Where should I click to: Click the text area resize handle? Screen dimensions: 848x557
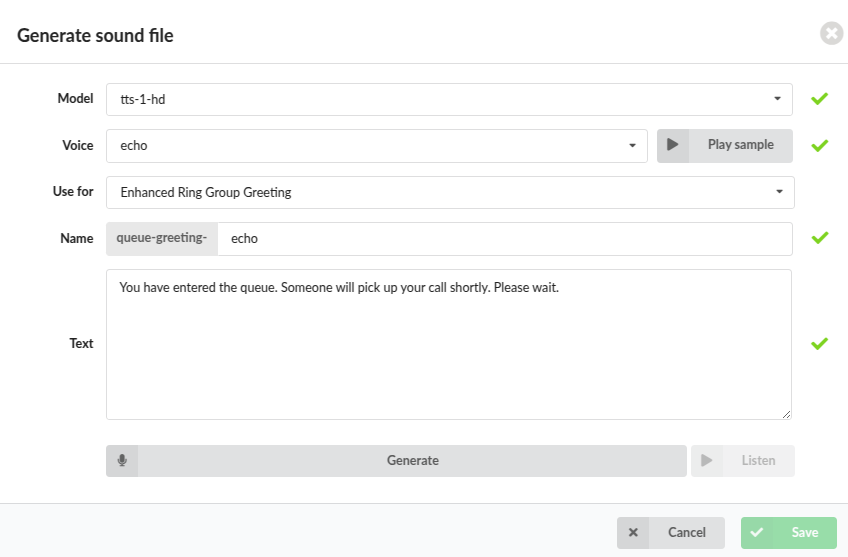pos(786,414)
